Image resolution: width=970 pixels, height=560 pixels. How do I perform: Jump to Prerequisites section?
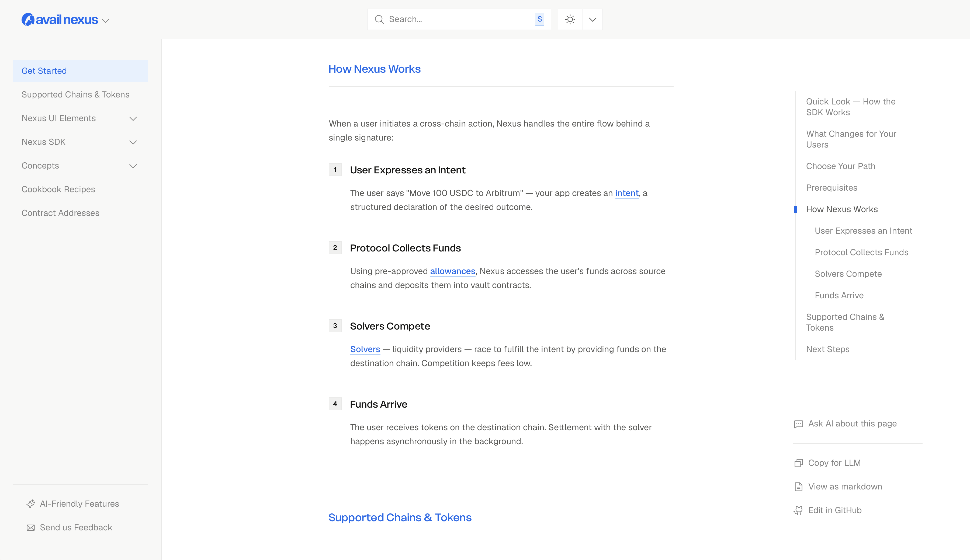coord(832,188)
